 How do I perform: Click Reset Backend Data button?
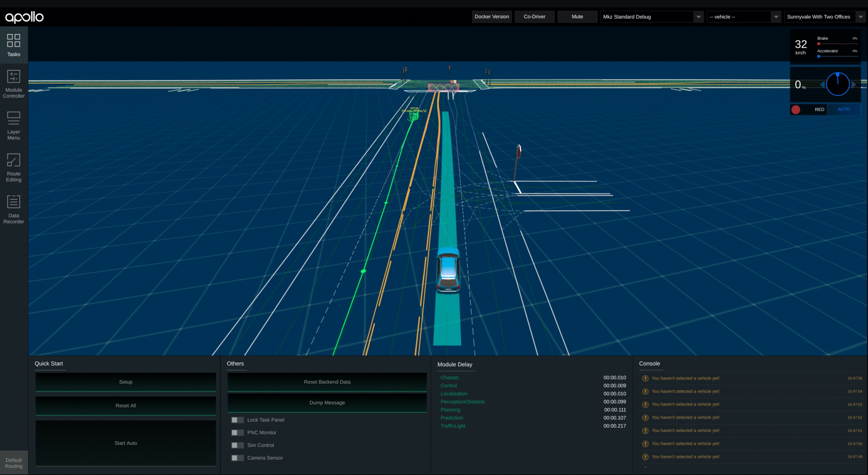pyautogui.click(x=327, y=382)
